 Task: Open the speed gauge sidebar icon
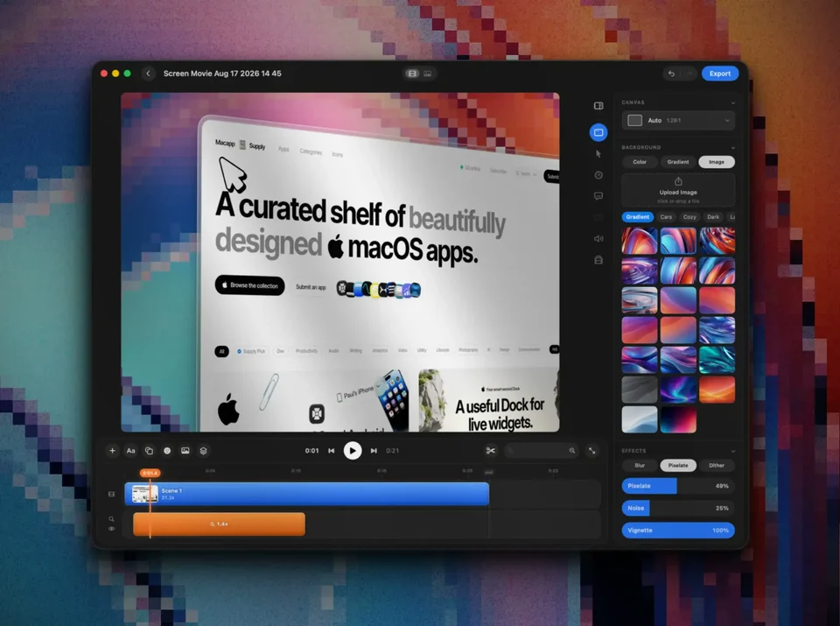coord(598,175)
